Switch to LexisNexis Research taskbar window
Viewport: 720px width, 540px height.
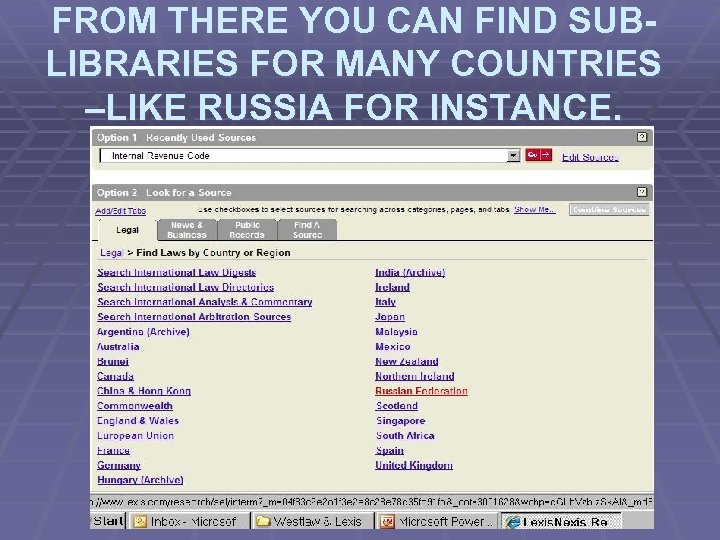pyautogui.click(x=561, y=521)
